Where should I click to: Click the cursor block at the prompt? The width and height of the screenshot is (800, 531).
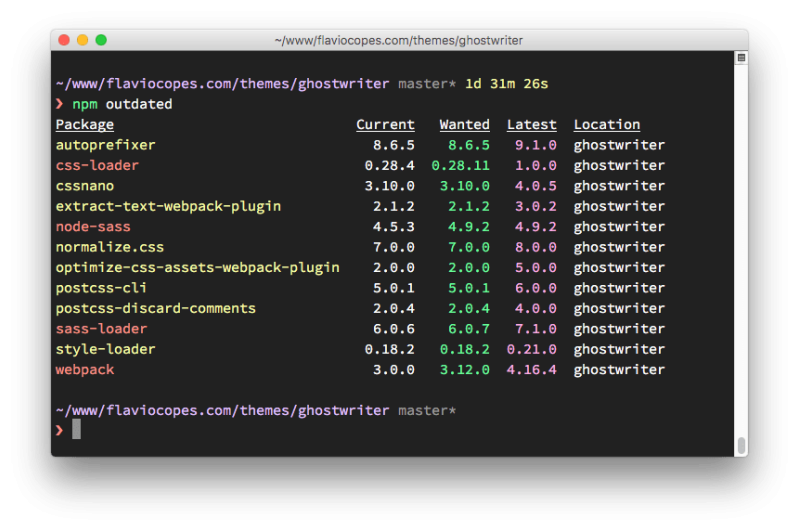click(76, 429)
